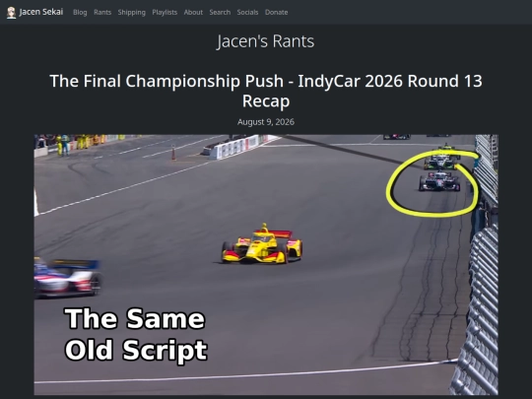Open the Shipping nav link
Image resolution: width=532 pixels, height=399 pixels.
pyautogui.click(x=132, y=12)
